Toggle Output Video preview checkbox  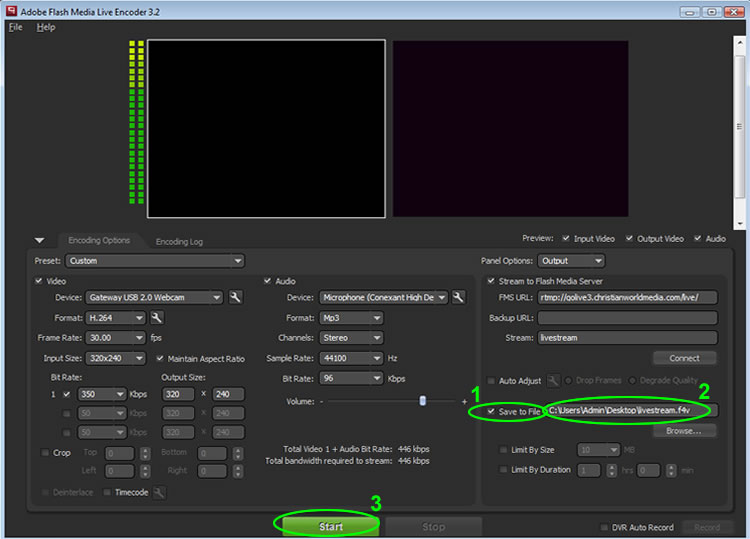tap(629, 238)
